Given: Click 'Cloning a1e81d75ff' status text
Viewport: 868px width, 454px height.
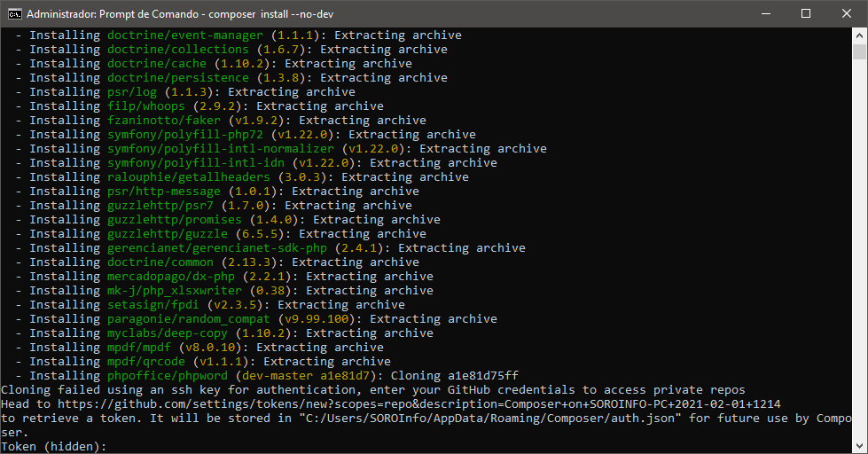Looking at the screenshot, I should pos(455,376).
